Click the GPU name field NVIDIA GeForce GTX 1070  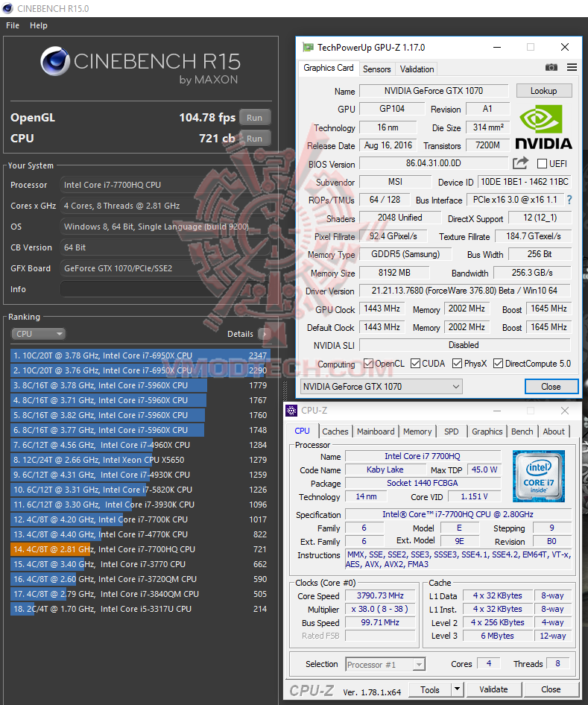[434, 91]
